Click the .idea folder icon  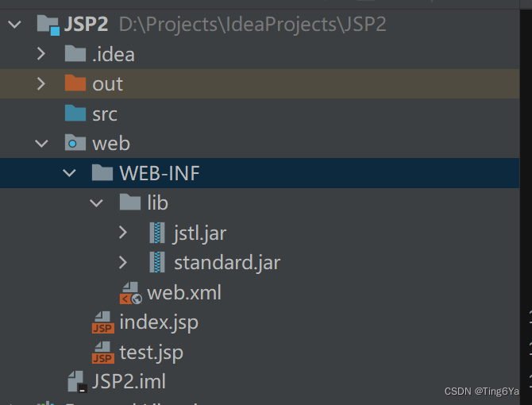point(75,53)
